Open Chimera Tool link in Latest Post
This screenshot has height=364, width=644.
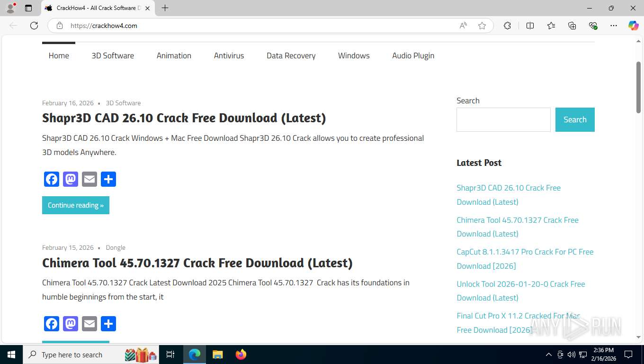click(518, 227)
